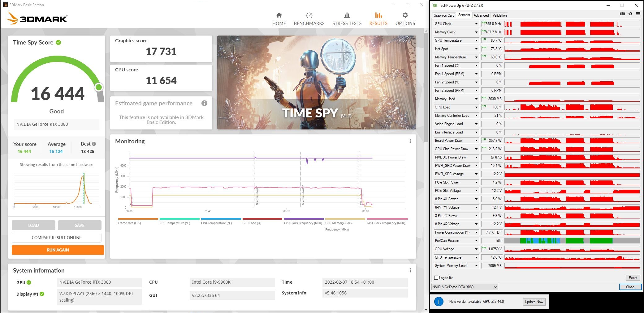The height and width of the screenshot is (313, 644).
Task: Click GPU-Z refresh icon
Action: (630, 14)
